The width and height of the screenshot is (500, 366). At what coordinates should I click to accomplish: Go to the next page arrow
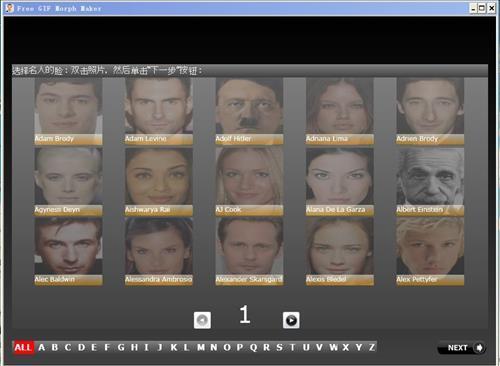tap(291, 320)
